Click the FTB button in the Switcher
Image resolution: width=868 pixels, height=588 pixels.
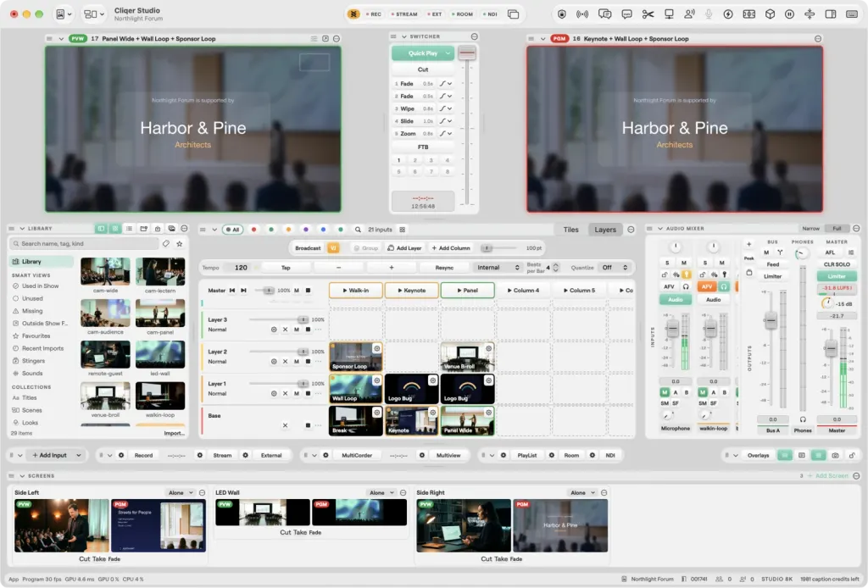tap(423, 147)
